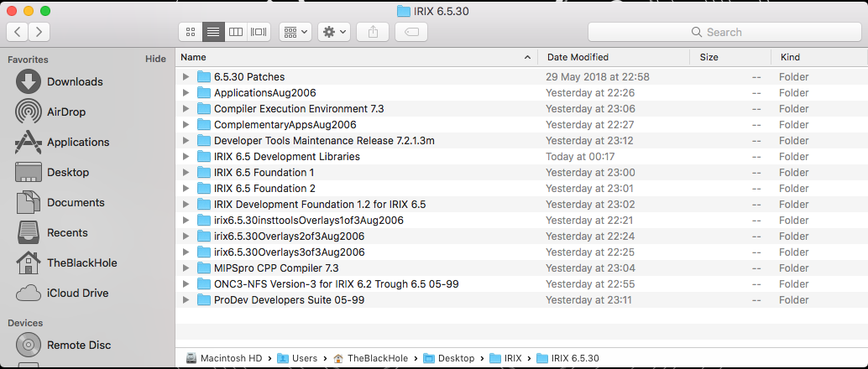Click the 29 May 2018 at 22:58 date

pos(598,77)
